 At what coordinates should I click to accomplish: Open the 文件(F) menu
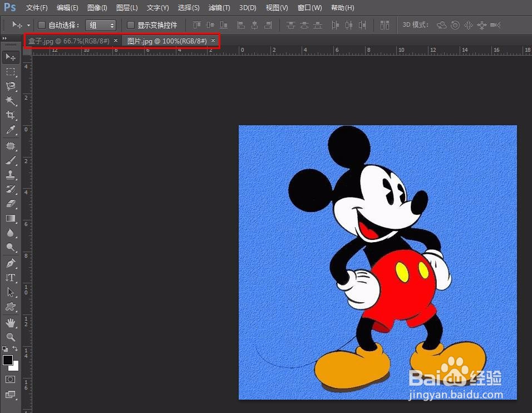(x=37, y=7)
